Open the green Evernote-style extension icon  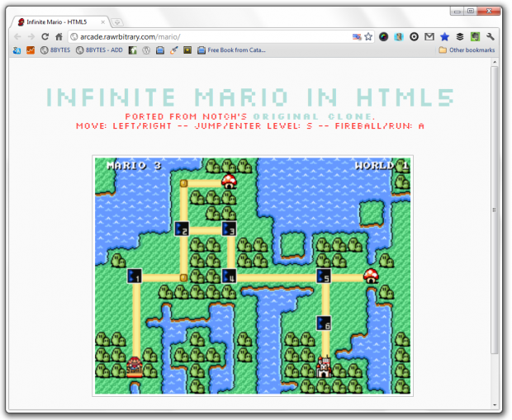pyautogui.click(x=475, y=37)
